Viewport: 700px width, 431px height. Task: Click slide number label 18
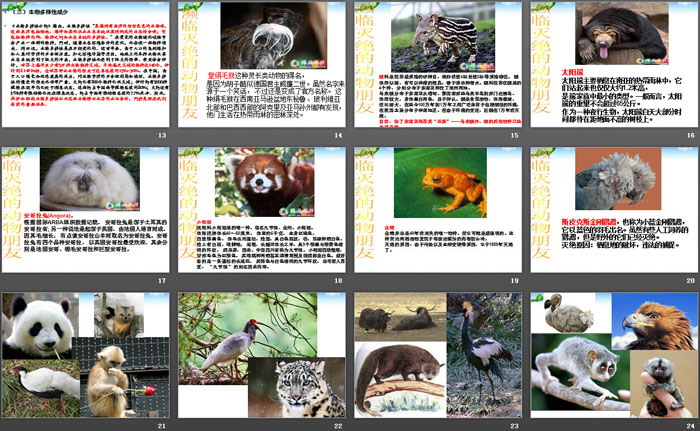[338, 280]
